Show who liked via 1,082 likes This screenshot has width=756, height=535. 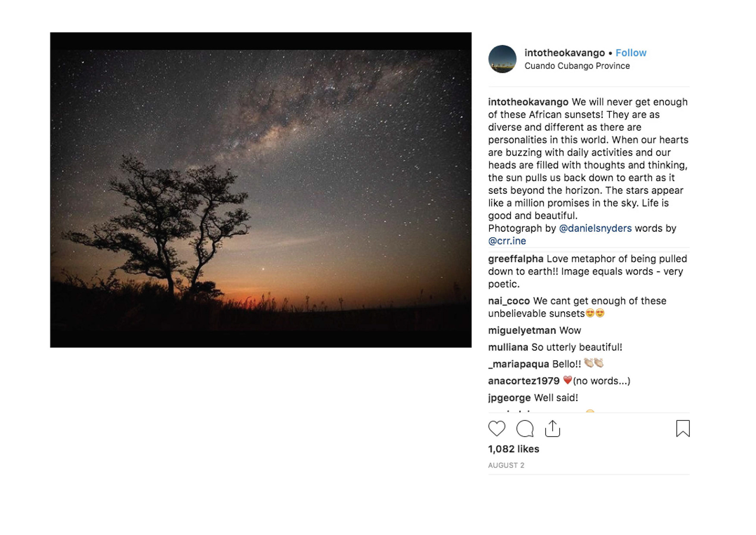pyautogui.click(x=513, y=449)
